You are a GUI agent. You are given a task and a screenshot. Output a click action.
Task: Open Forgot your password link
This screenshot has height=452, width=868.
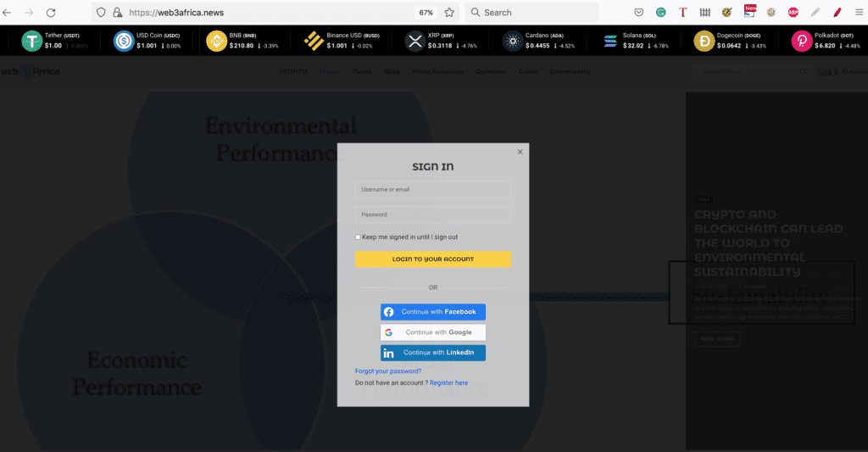point(388,371)
